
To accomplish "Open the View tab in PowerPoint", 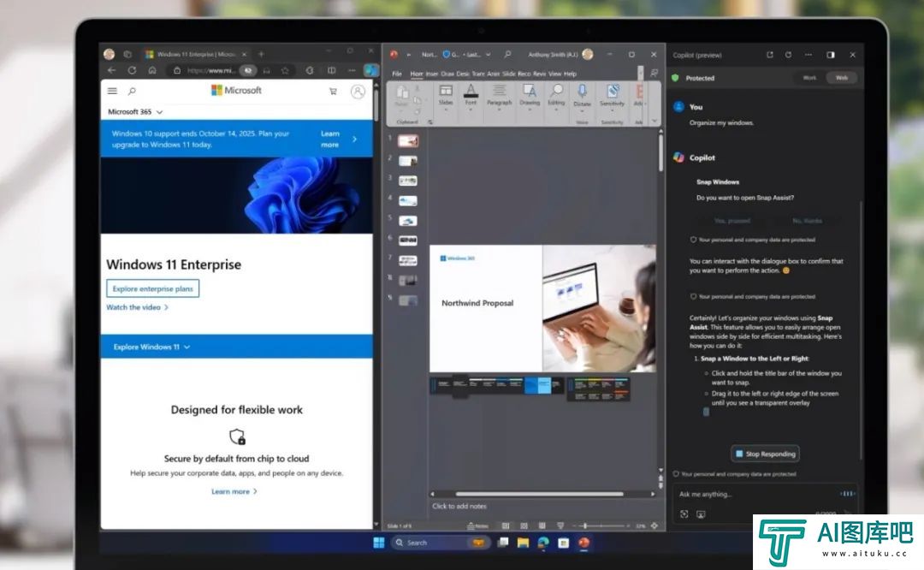I will tap(555, 74).
